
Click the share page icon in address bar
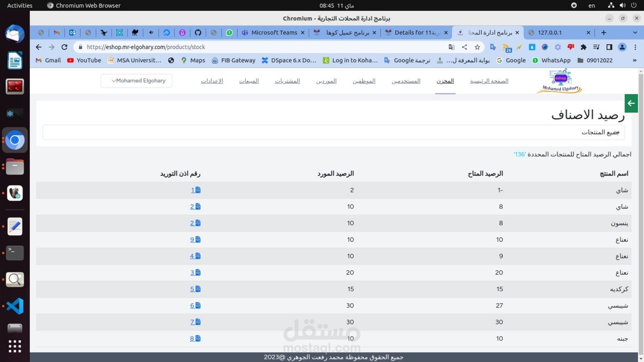click(465, 47)
